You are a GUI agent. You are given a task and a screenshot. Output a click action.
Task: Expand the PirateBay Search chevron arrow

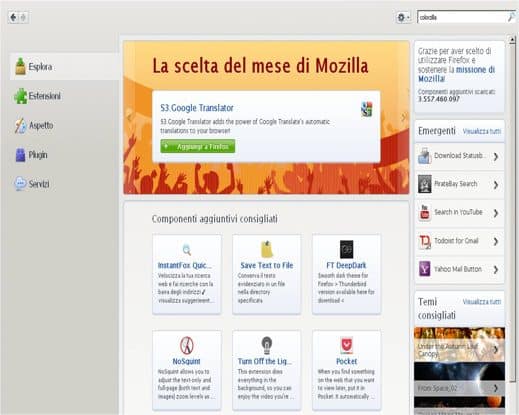pyautogui.click(x=496, y=185)
